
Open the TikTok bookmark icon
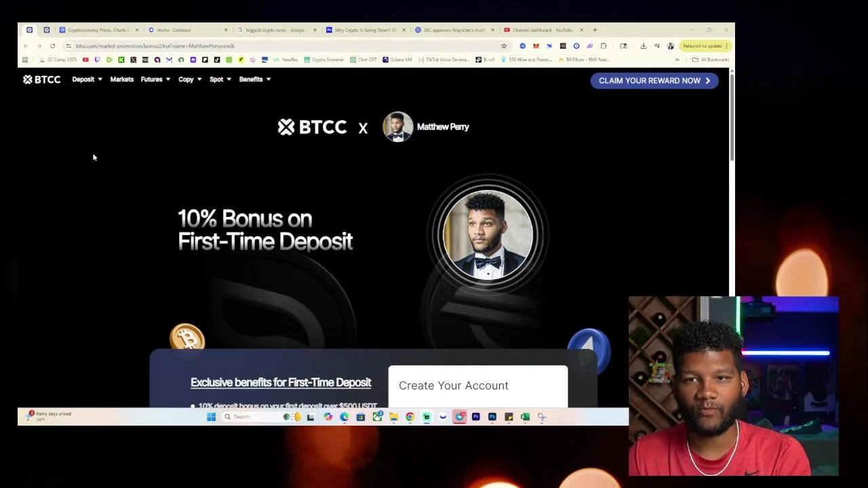[x=217, y=60]
